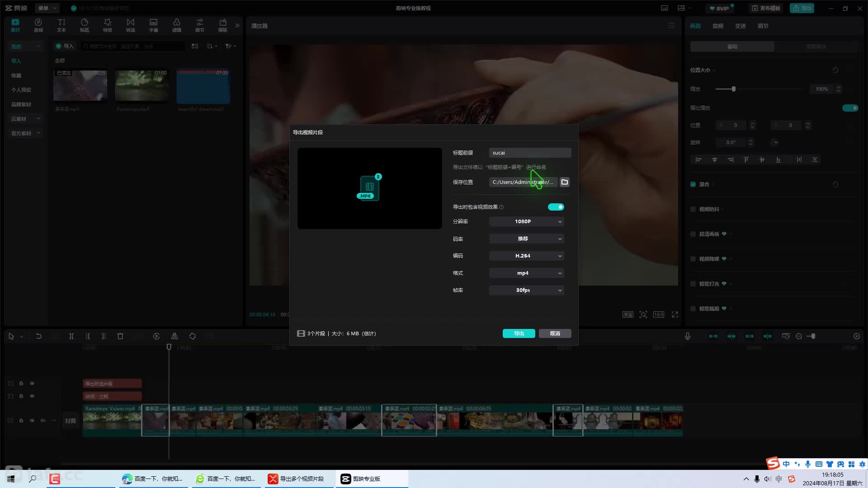Open the media sort order dropdown
Viewport: 868px width, 488px height.
point(212,46)
